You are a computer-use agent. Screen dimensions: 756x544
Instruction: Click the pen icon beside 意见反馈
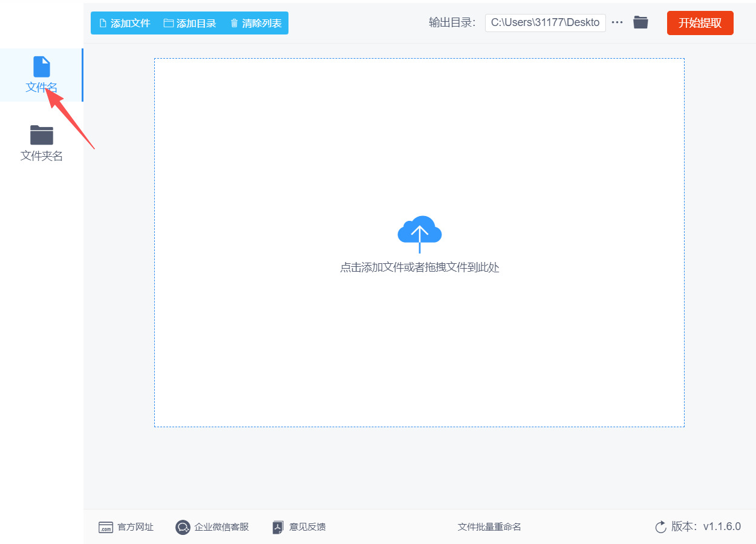tap(278, 527)
